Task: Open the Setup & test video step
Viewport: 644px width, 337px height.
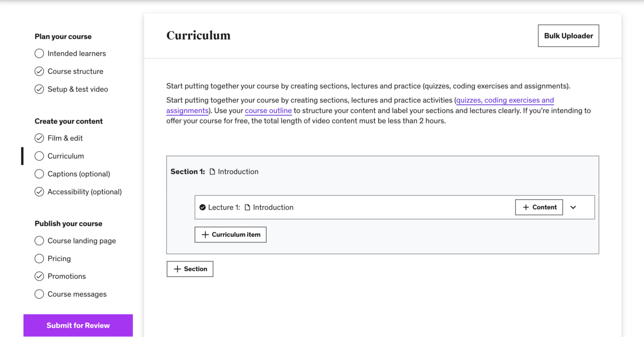Action: tap(78, 89)
